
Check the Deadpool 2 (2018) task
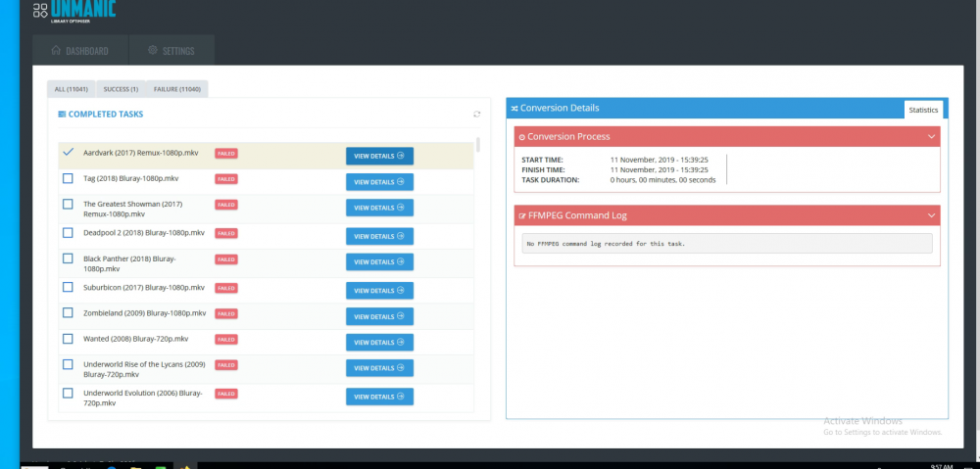pos(68,233)
